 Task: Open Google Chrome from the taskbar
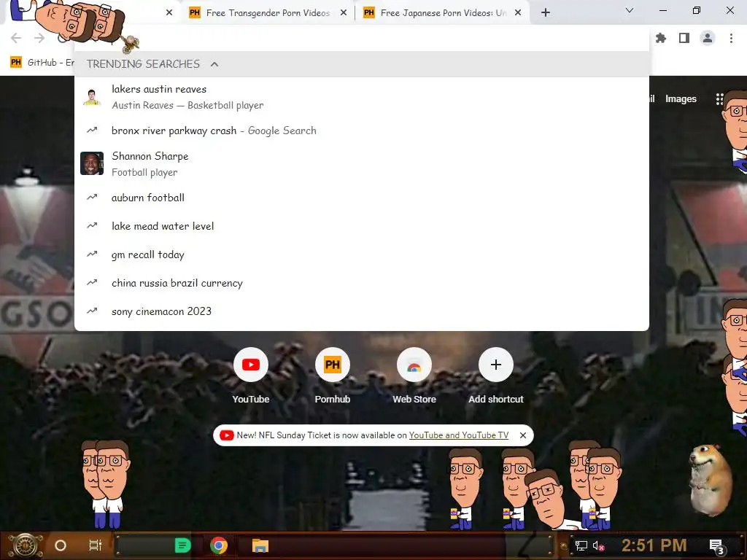pyautogui.click(x=219, y=545)
